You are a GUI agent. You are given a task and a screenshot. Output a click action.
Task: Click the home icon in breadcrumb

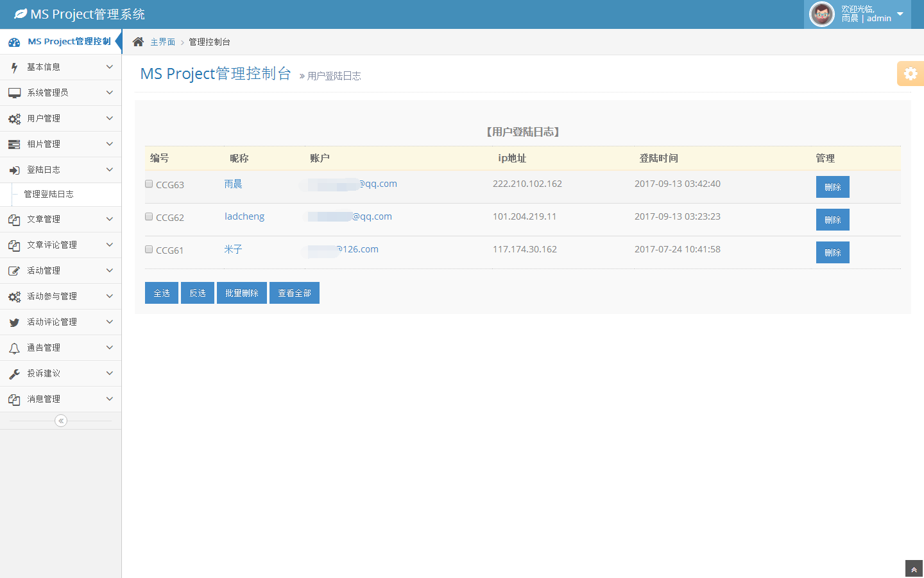138,42
